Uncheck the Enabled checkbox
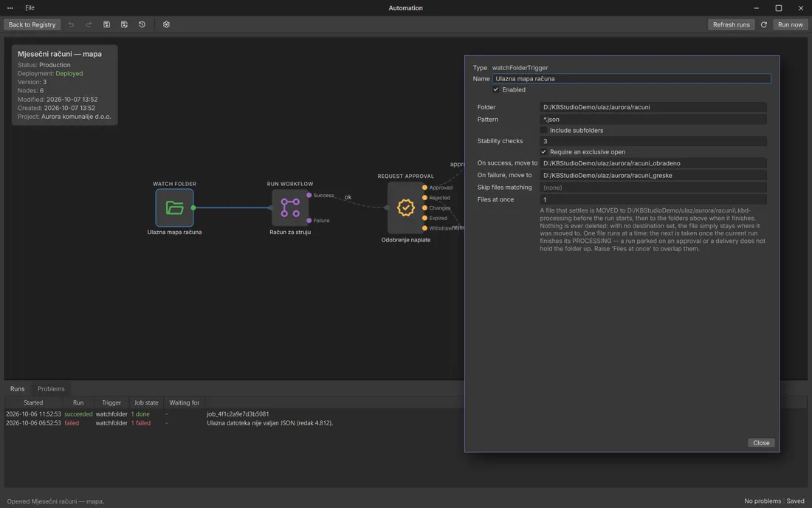The image size is (812, 508). [495, 89]
